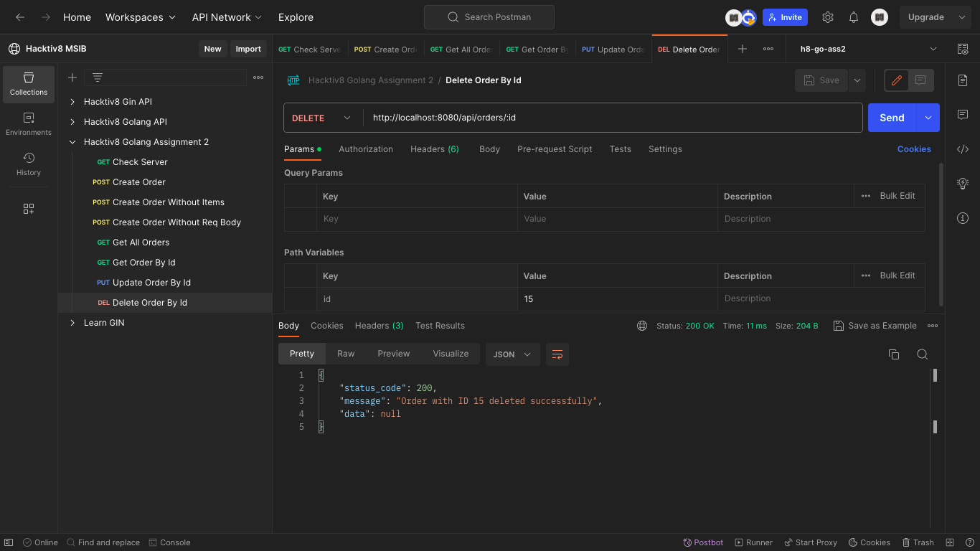This screenshot has width=980, height=551.
Task: Open the History sidebar panel
Action: tap(29, 164)
